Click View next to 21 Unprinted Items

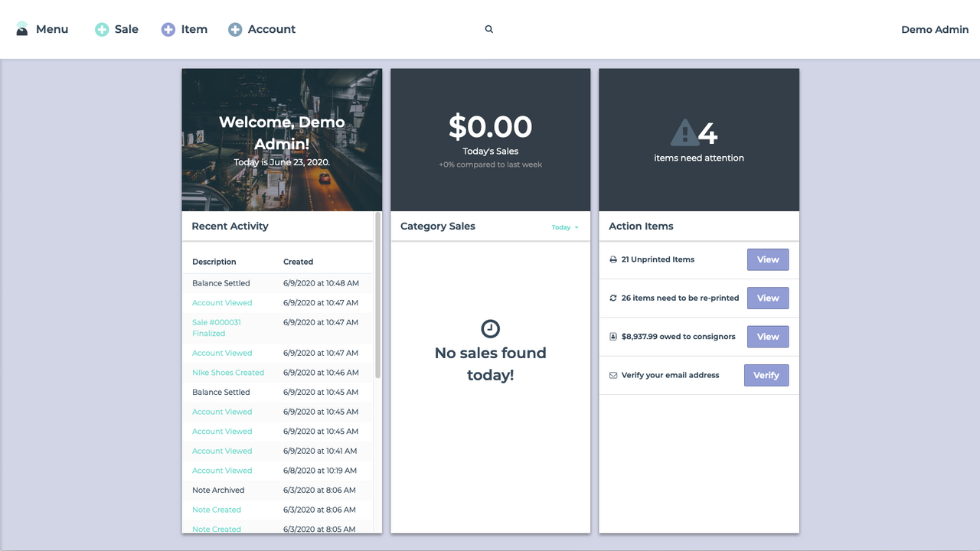(x=767, y=259)
